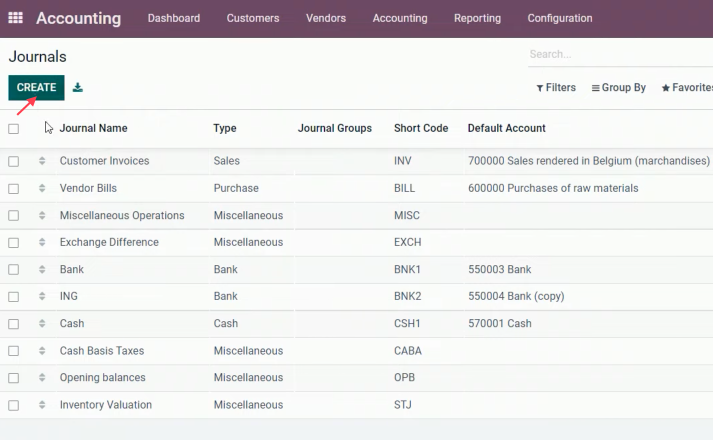Check the Exchange Difference row checkbox
The width and height of the screenshot is (713, 440).
tap(14, 243)
